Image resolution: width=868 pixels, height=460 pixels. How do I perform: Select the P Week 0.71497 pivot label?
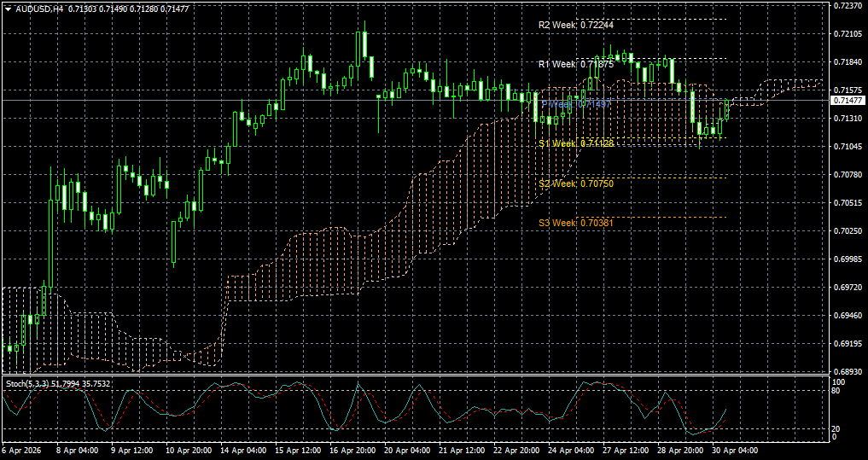pos(576,104)
